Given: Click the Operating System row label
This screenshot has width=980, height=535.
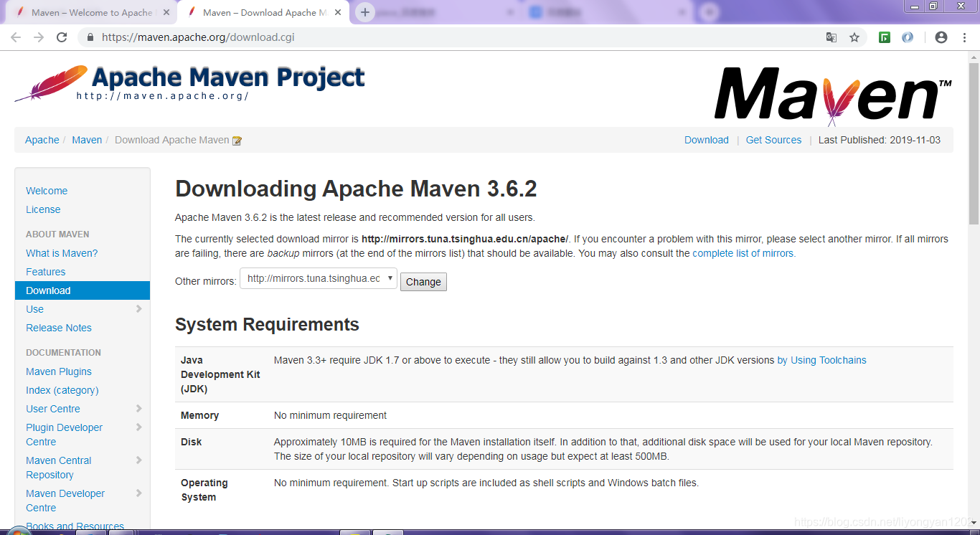Looking at the screenshot, I should (x=204, y=490).
